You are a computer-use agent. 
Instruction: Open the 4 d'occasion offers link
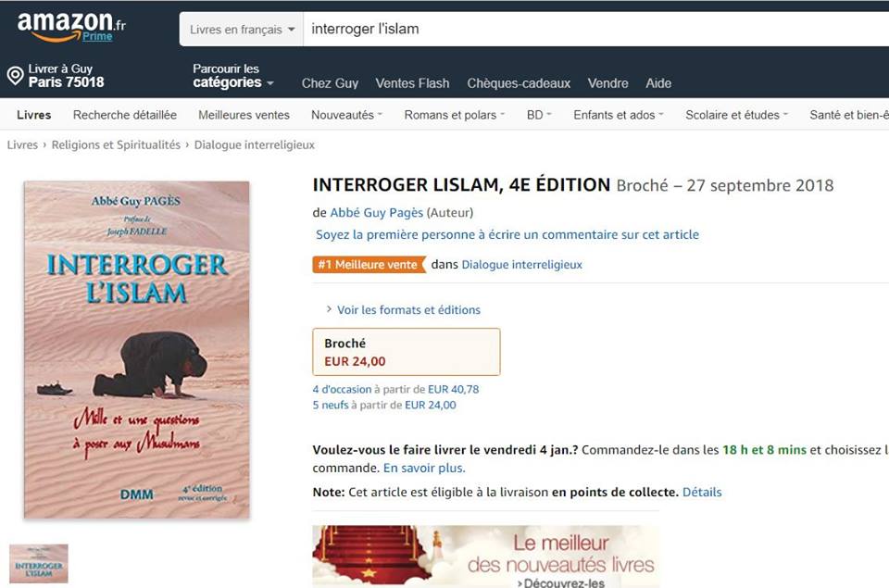[342, 389]
